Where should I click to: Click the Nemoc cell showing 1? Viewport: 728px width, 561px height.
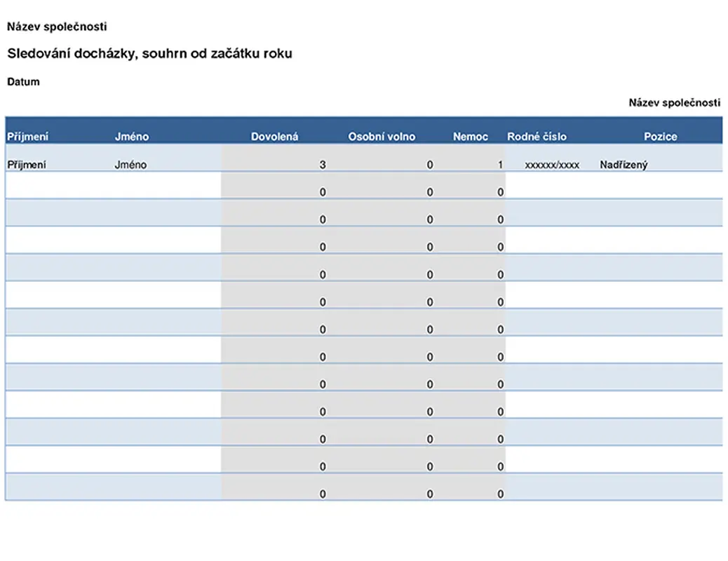coord(500,165)
